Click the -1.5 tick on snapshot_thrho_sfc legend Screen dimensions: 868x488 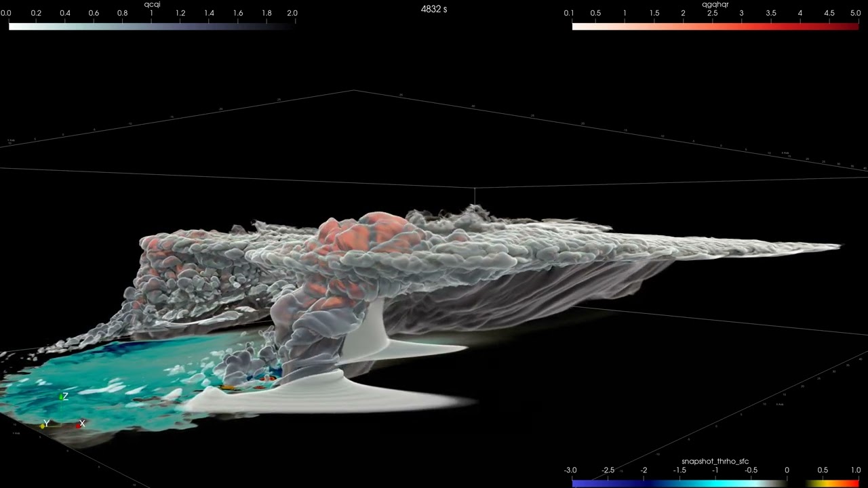[679, 470]
